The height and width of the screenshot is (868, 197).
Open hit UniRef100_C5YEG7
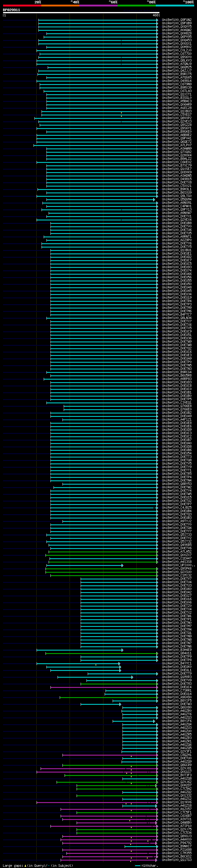[177, 115]
